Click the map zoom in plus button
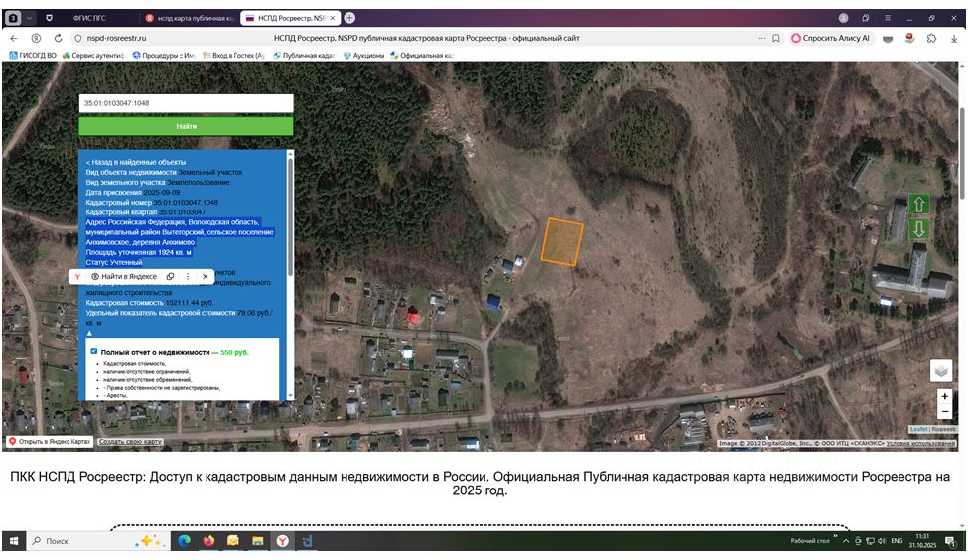Screen dimensions: 968x560 [x=944, y=396]
